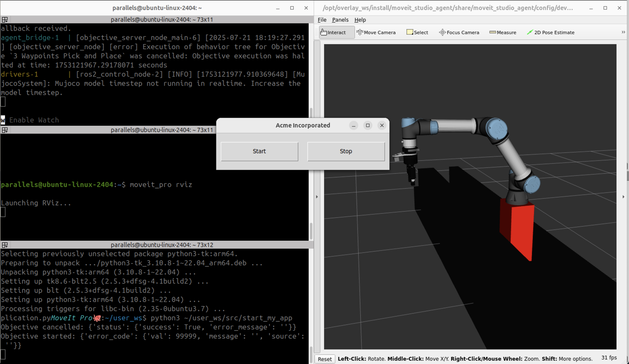Click the 'agent_bridge-1' log prefix text
The height and width of the screenshot is (364, 629).
pos(30,38)
